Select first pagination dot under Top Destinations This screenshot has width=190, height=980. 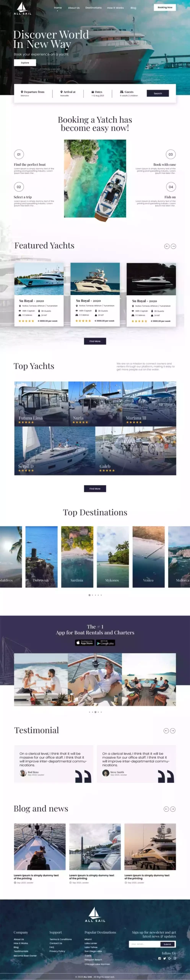[89, 595]
